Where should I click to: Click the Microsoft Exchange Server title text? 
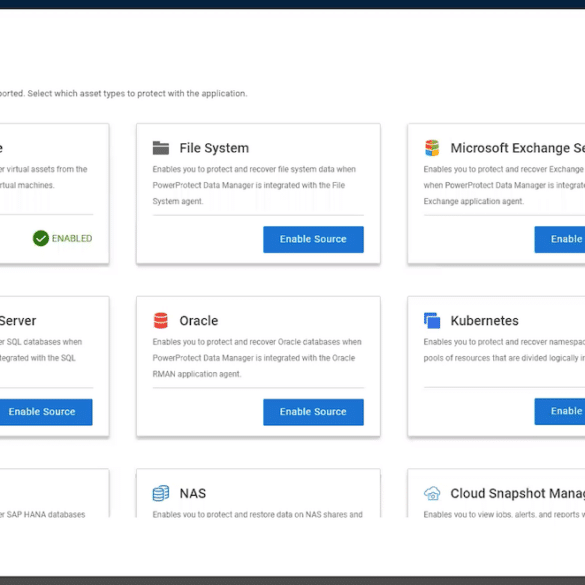(x=517, y=148)
